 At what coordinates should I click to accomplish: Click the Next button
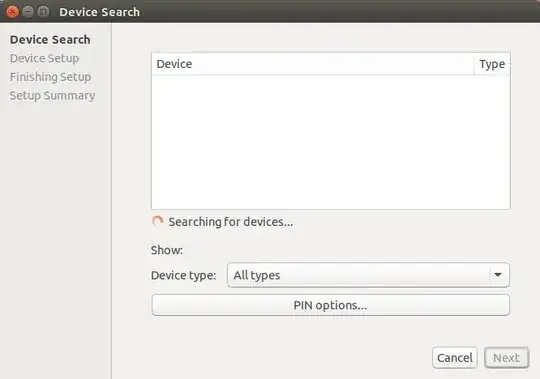click(506, 358)
